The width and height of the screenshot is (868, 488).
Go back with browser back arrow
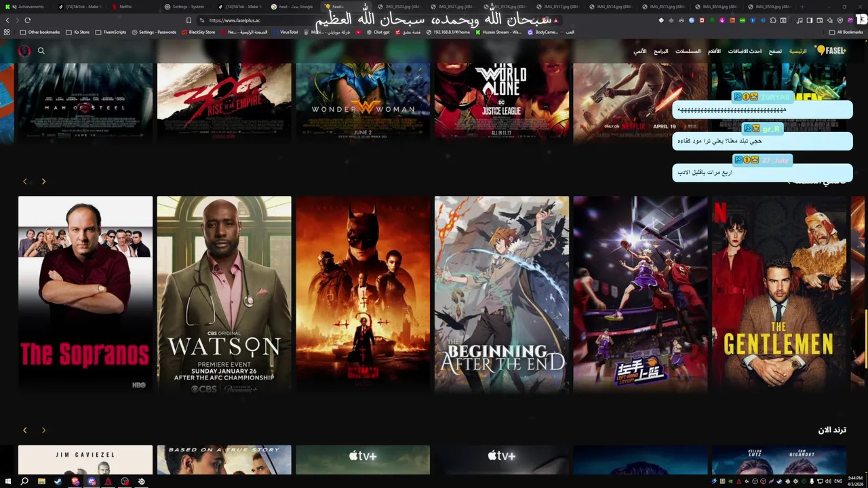[x=8, y=20]
